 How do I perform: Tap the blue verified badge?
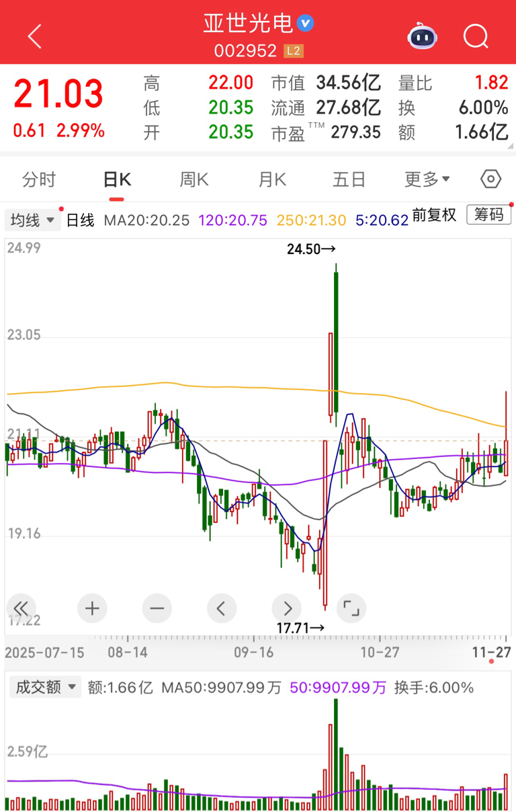click(x=306, y=24)
